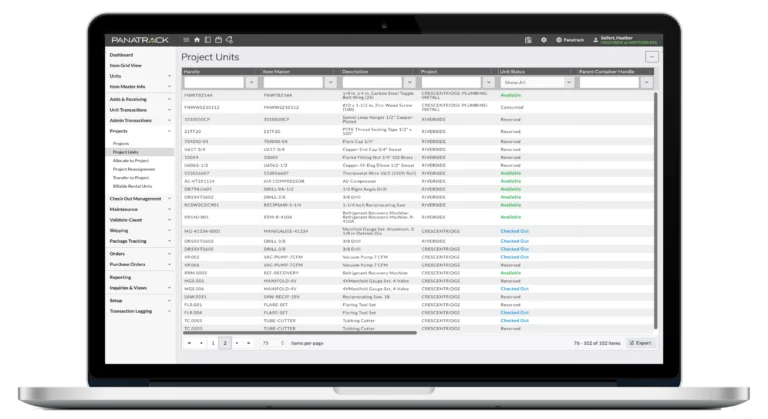Go to last page of results

tap(249, 343)
